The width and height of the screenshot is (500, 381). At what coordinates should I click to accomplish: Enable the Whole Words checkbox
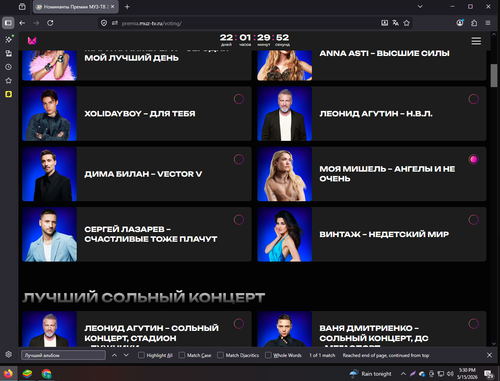pos(268,355)
